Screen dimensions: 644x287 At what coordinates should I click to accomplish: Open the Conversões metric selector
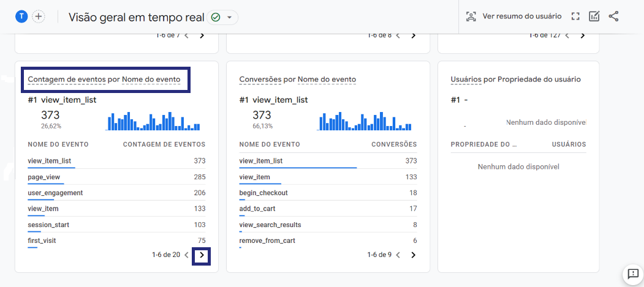pyautogui.click(x=260, y=79)
